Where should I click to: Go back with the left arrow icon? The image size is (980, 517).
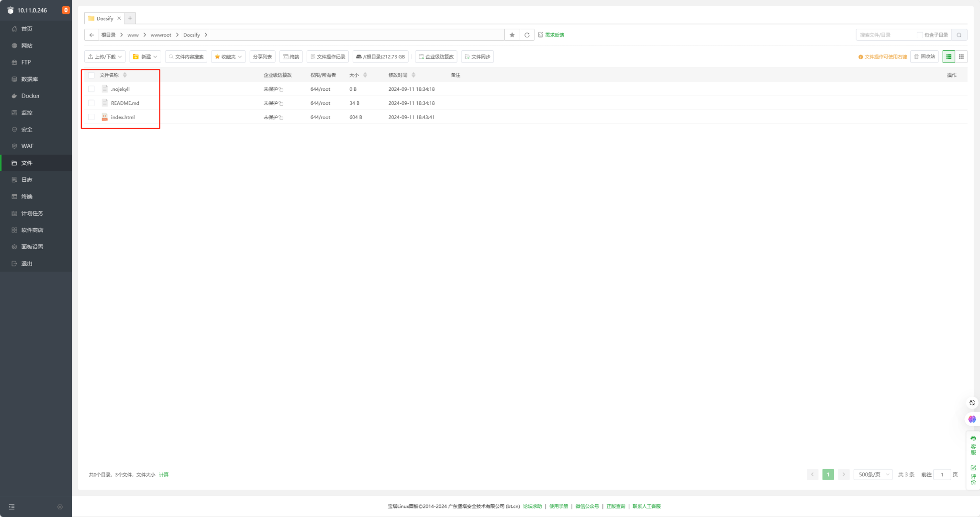point(92,35)
